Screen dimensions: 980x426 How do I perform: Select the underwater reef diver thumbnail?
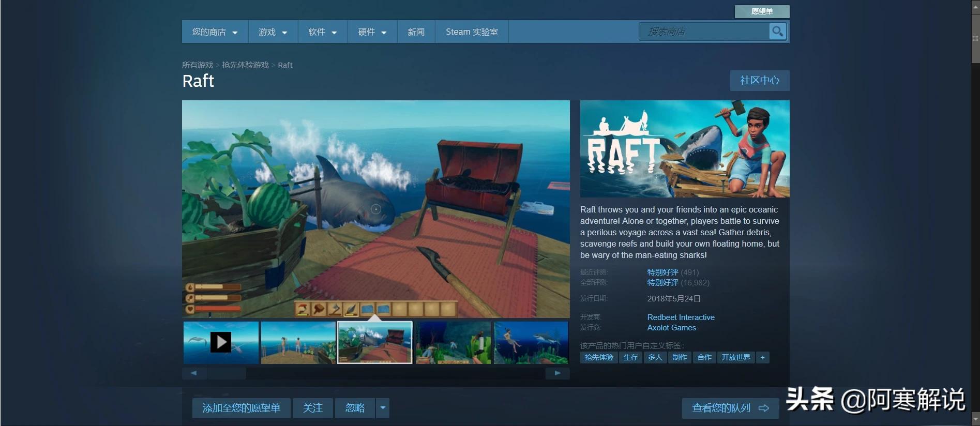[x=454, y=342]
